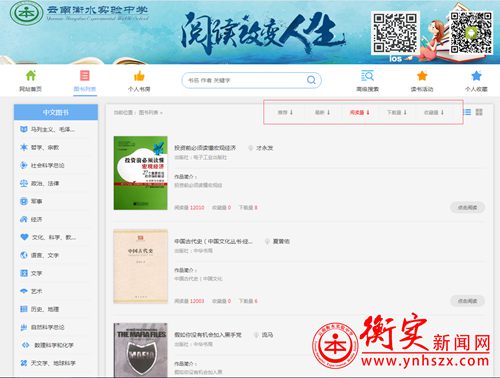Click the globe icon beside 语言、文字

[x=23, y=255]
